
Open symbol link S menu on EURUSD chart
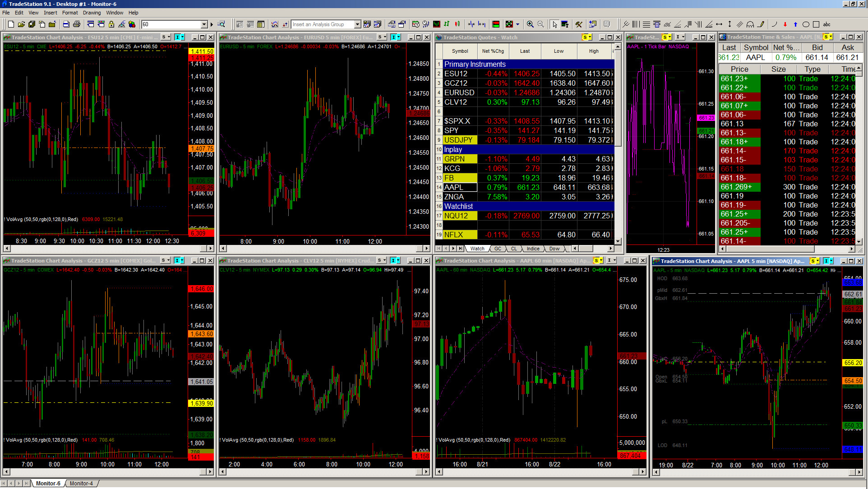pyautogui.click(x=382, y=37)
